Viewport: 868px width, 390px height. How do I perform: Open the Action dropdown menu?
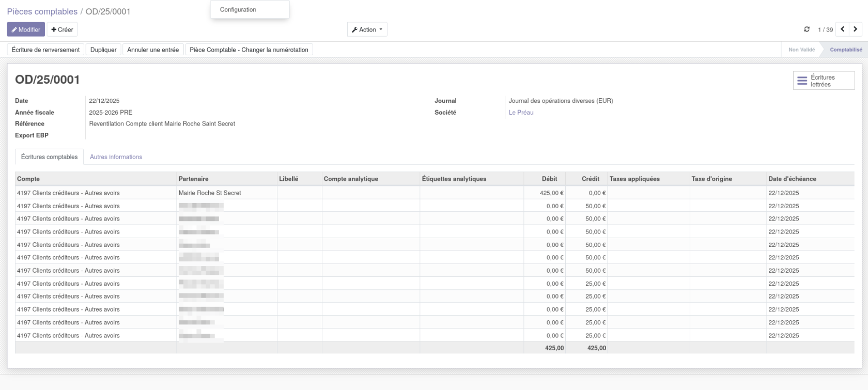pyautogui.click(x=367, y=29)
